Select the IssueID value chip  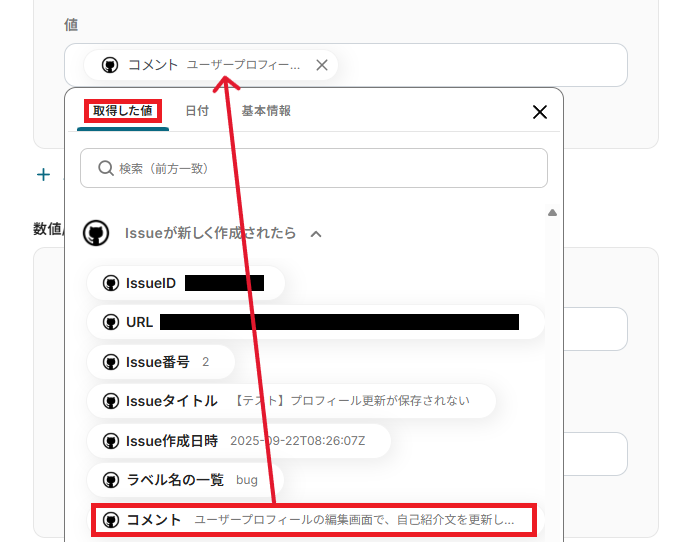[186, 283]
